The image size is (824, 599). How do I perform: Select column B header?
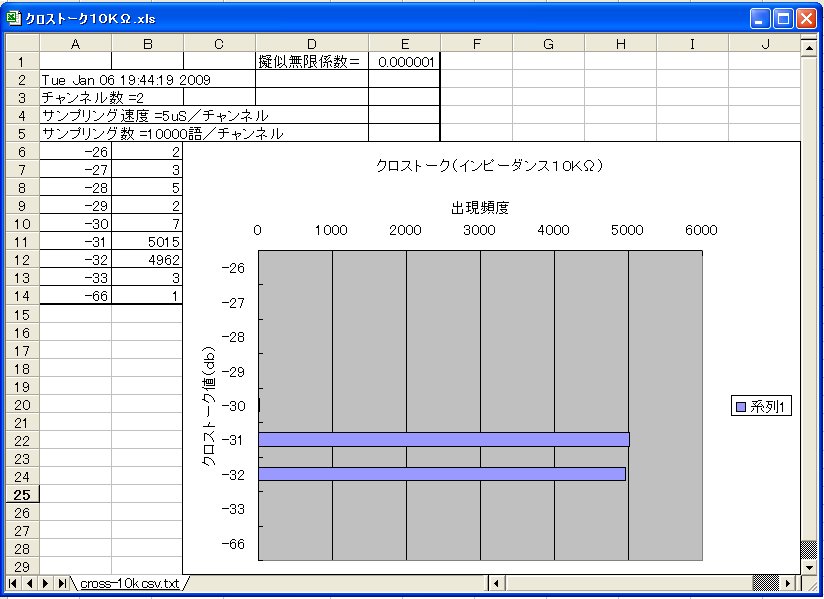[x=148, y=44]
